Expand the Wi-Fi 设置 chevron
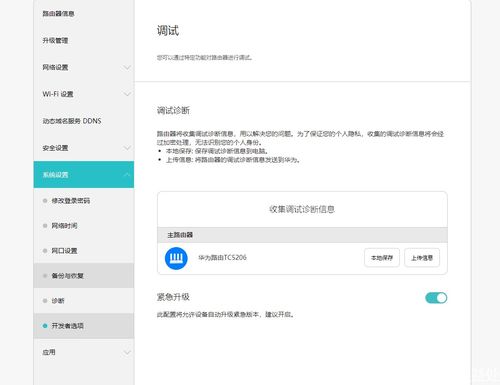Image resolution: width=500 pixels, height=385 pixels. [x=127, y=94]
